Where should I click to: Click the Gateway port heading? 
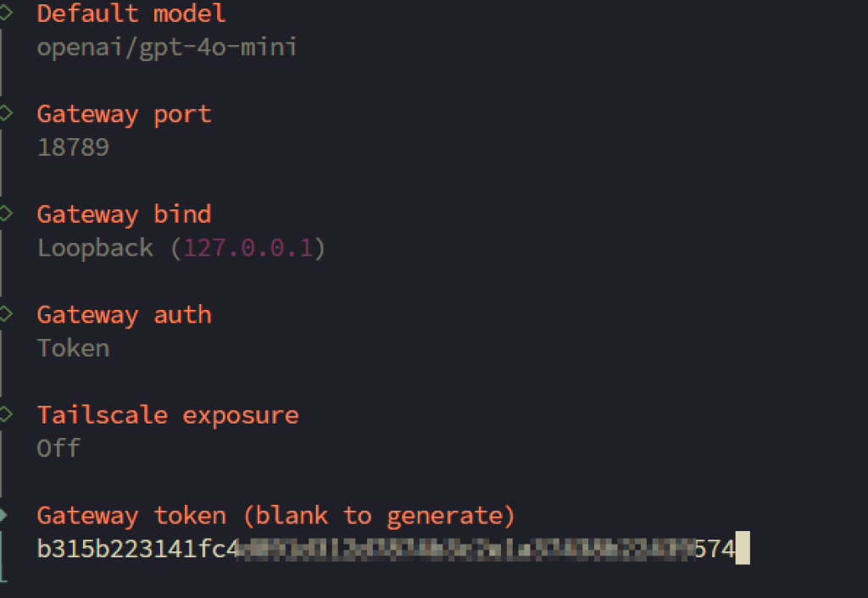click(x=124, y=114)
